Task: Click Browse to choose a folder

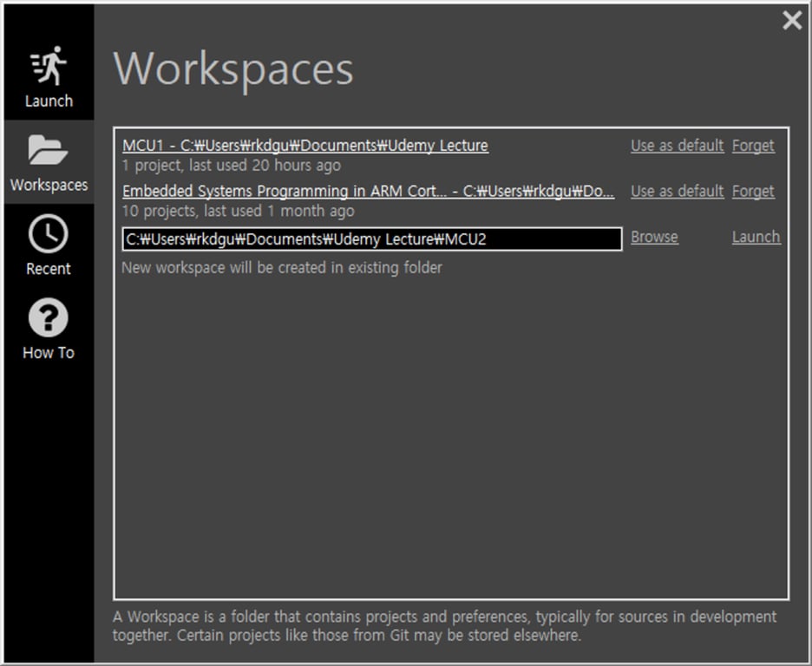Action: (x=654, y=237)
